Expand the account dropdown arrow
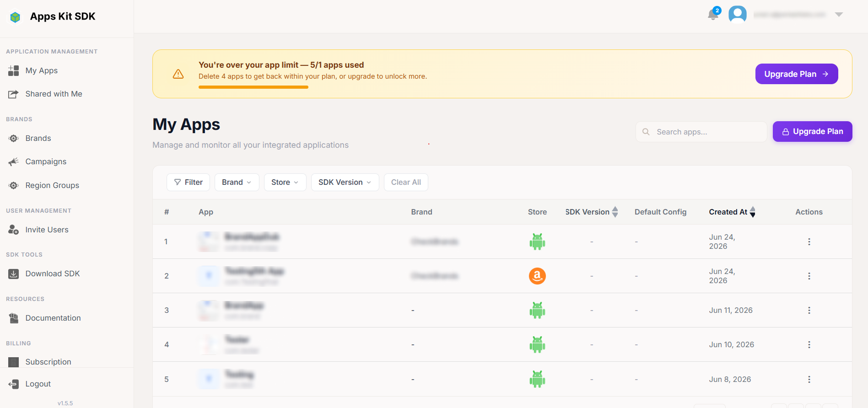 [x=839, y=15]
